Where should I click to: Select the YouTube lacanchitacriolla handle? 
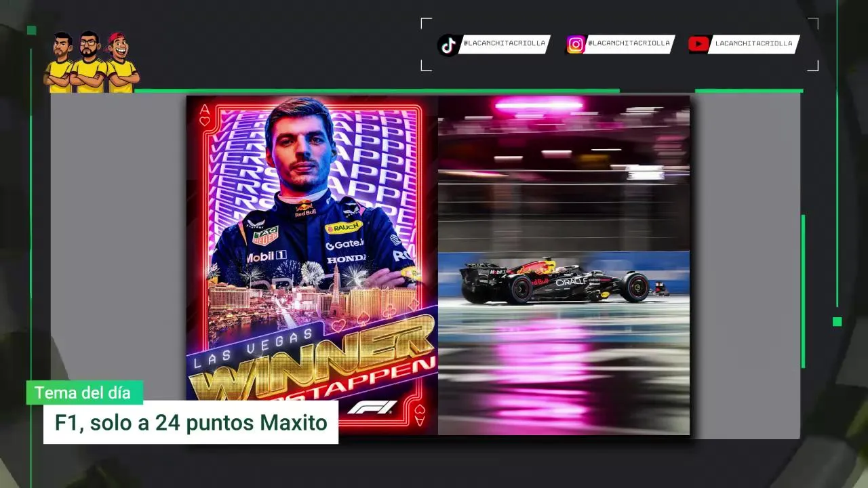coord(753,43)
